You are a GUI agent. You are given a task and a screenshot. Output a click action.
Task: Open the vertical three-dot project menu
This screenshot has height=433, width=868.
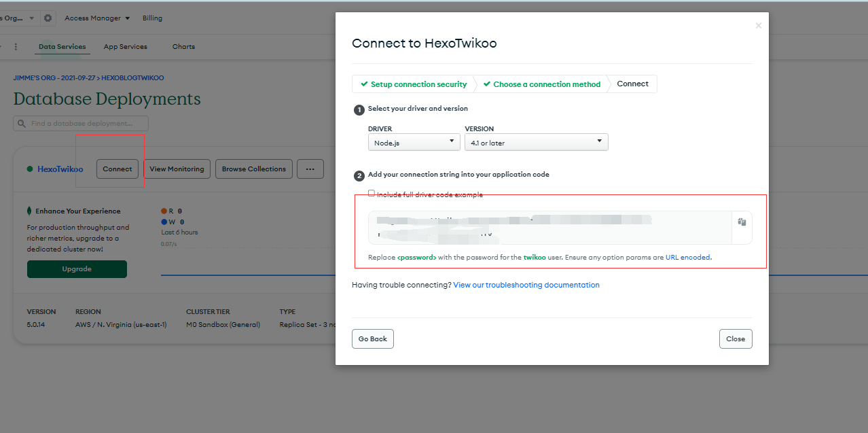[16, 47]
